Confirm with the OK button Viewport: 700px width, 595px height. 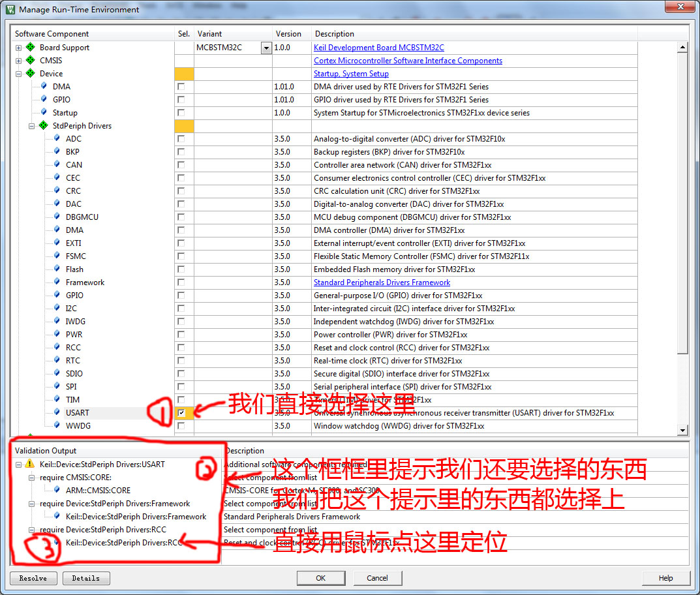click(x=321, y=578)
